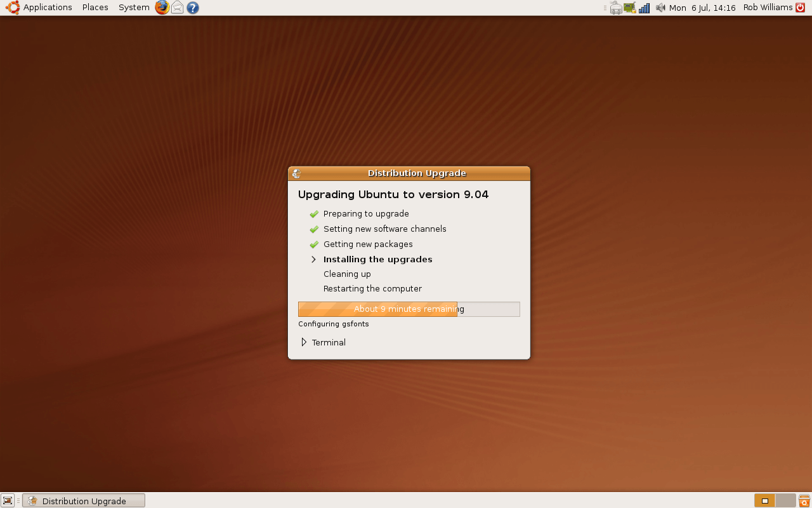Open the Places menu

coord(95,8)
